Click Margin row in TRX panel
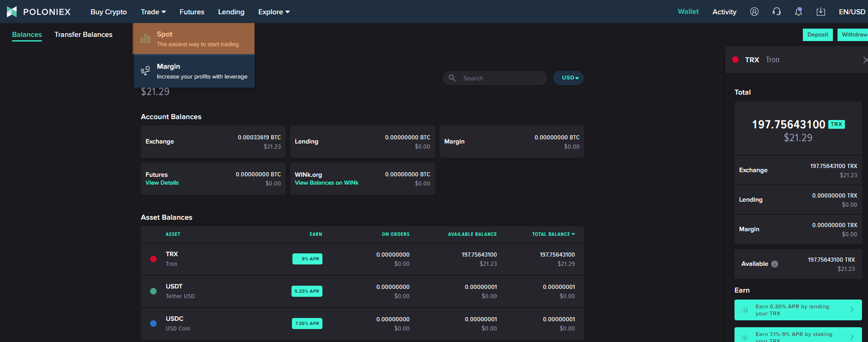This screenshot has width=868, height=342. pos(798,229)
